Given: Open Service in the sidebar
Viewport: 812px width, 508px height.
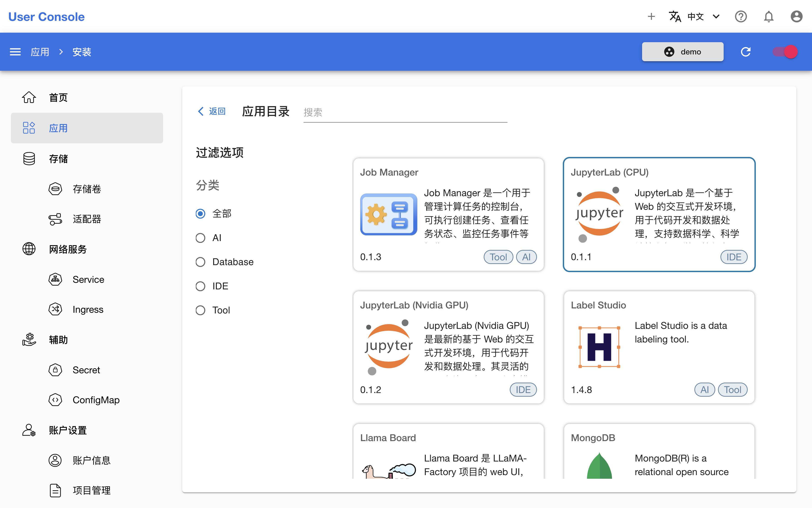Looking at the screenshot, I should tap(87, 279).
